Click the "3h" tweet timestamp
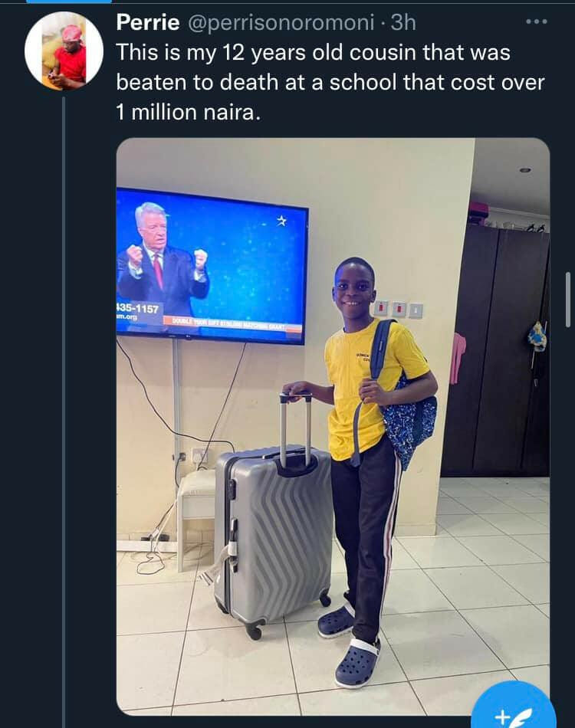 tap(403, 22)
